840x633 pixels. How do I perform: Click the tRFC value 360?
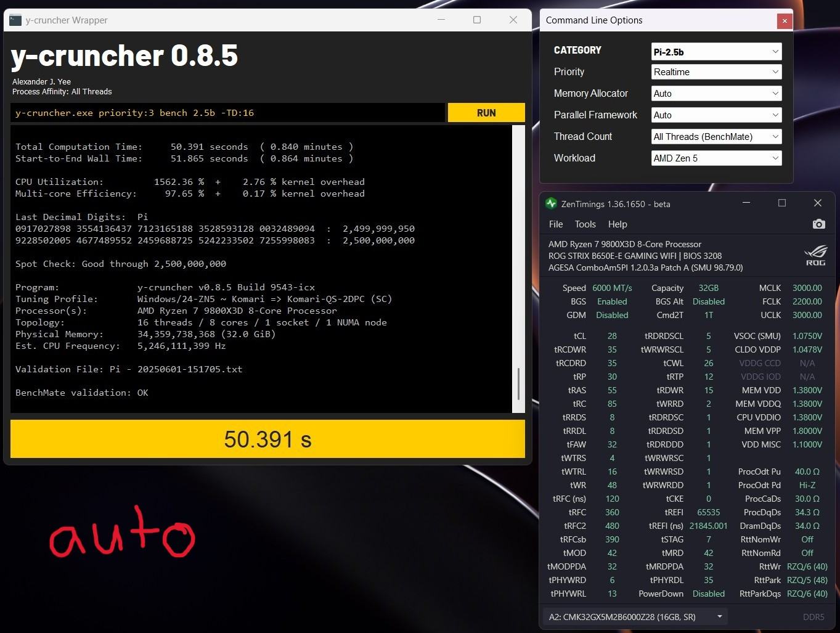[612, 512]
